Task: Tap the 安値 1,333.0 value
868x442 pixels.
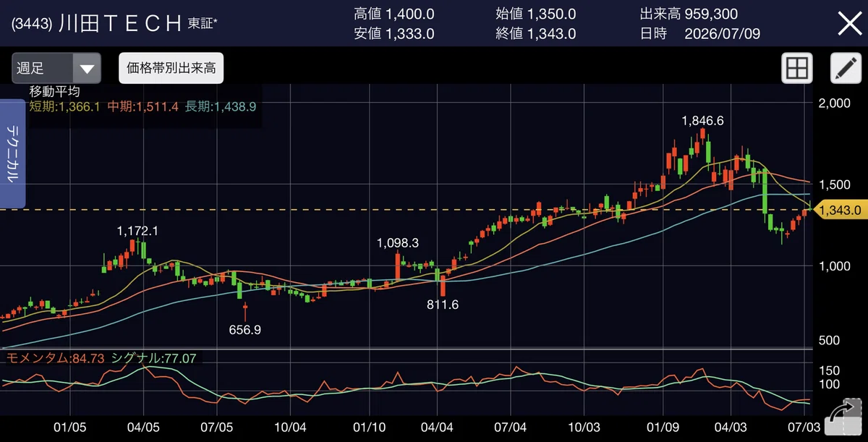Action: point(394,33)
